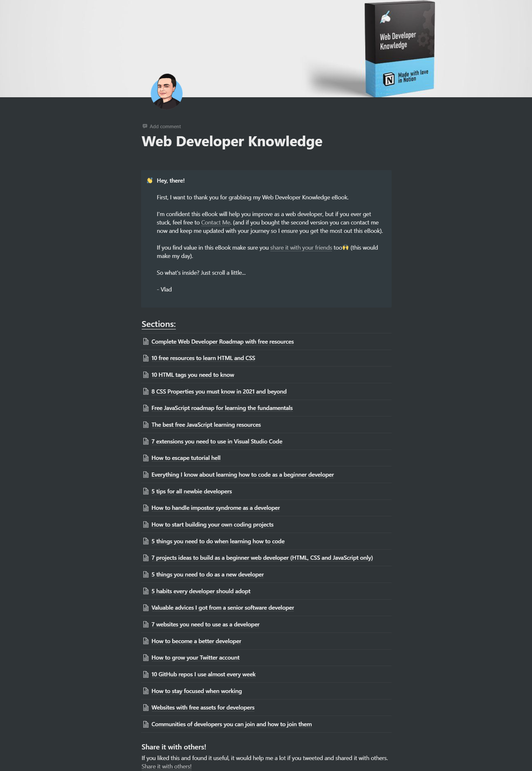Image resolution: width=532 pixels, height=771 pixels.
Task: Click the Add comment speech bubble icon
Action: point(145,126)
